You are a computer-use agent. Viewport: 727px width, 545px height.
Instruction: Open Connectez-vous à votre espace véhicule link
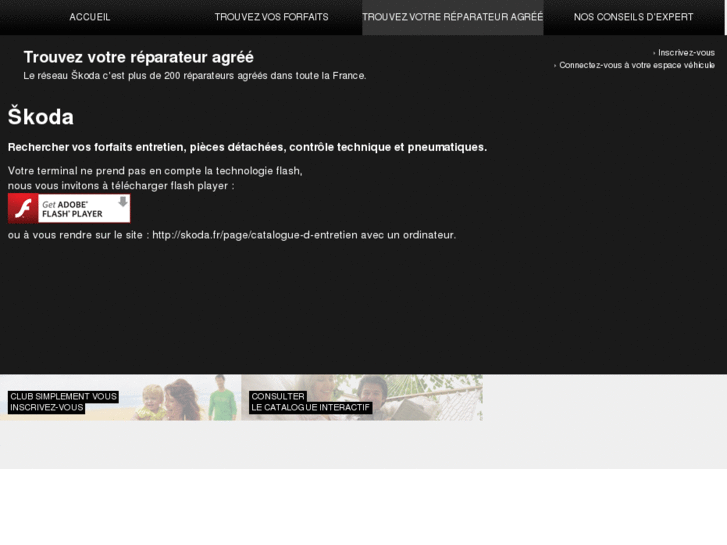click(637, 65)
